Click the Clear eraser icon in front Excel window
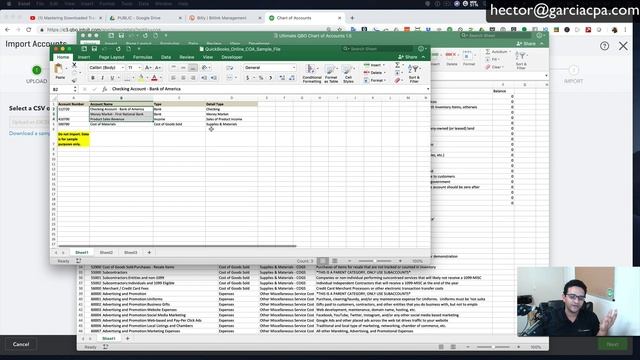 click(x=397, y=80)
